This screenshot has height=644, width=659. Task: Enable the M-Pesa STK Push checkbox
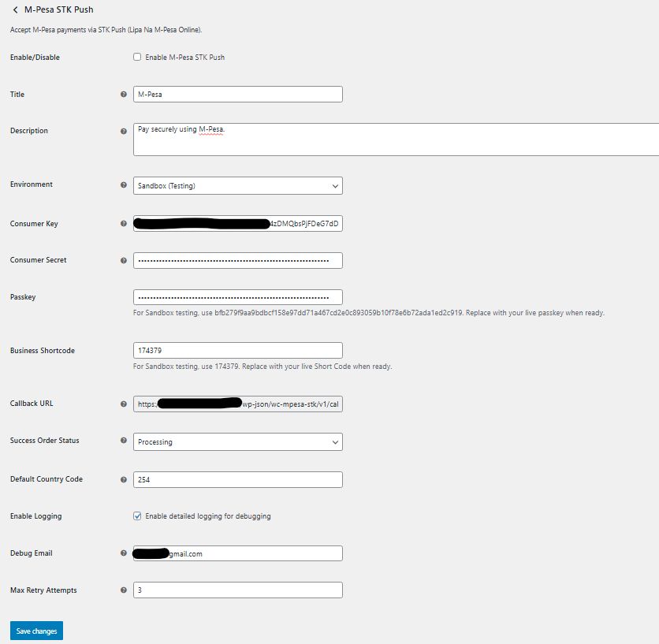pyautogui.click(x=137, y=58)
